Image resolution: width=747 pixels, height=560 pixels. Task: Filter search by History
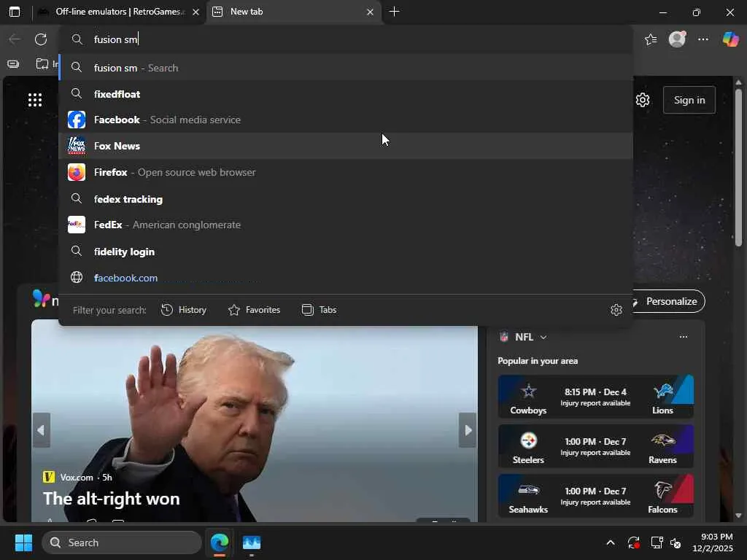tap(184, 310)
